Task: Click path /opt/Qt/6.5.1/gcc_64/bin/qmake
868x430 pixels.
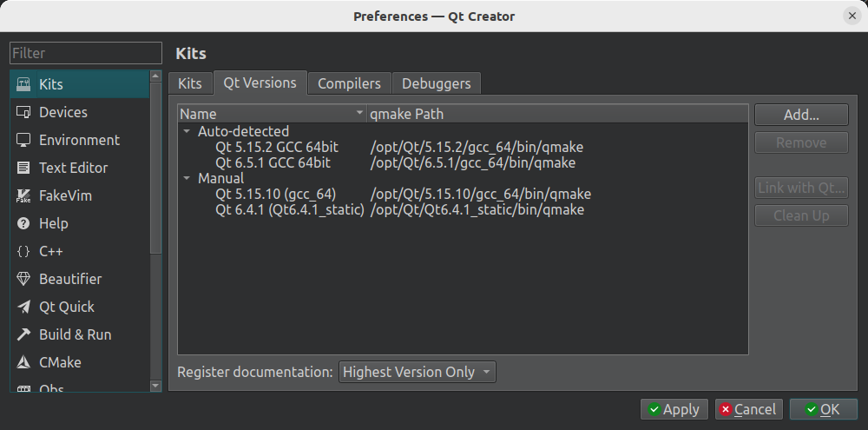Action: click(473, 163)
